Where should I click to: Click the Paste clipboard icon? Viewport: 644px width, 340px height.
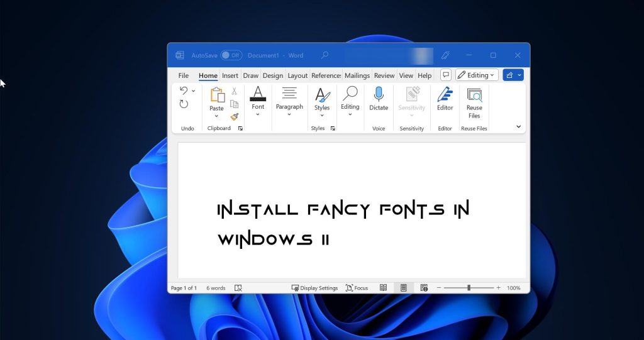(217, 96)
